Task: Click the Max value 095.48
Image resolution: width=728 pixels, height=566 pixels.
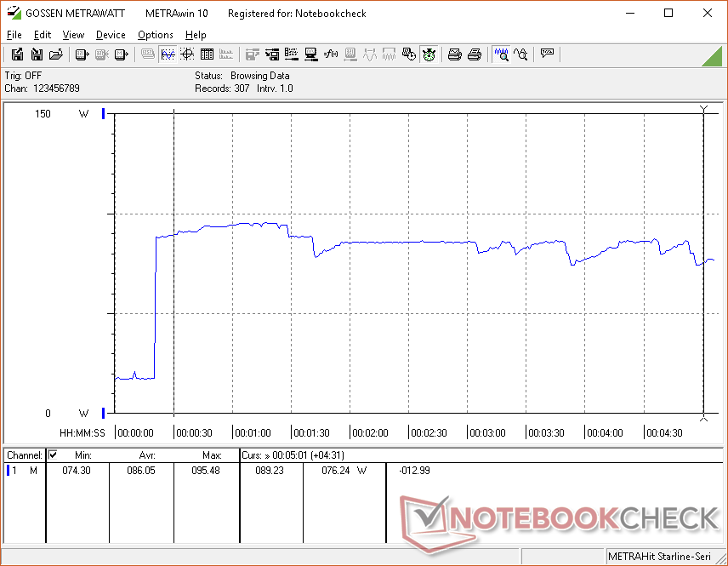Action: (x=206, y=471)
